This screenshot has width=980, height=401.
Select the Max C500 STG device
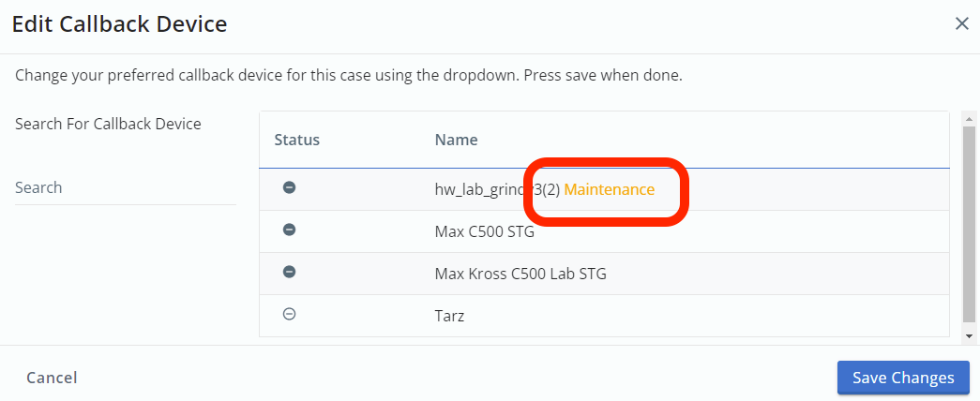coord(604,231)
